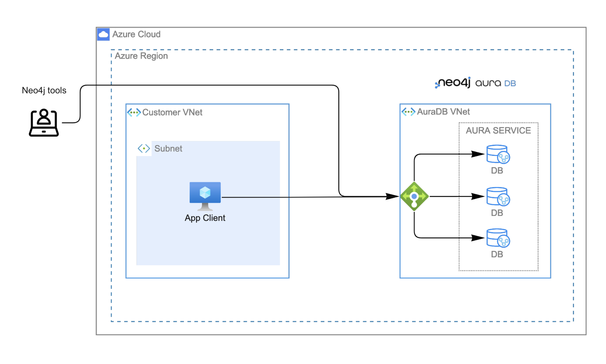Screen dimensions: 606x364
Task: Click the 'DB' label under bottom database
Action: (x=497, y=254)
